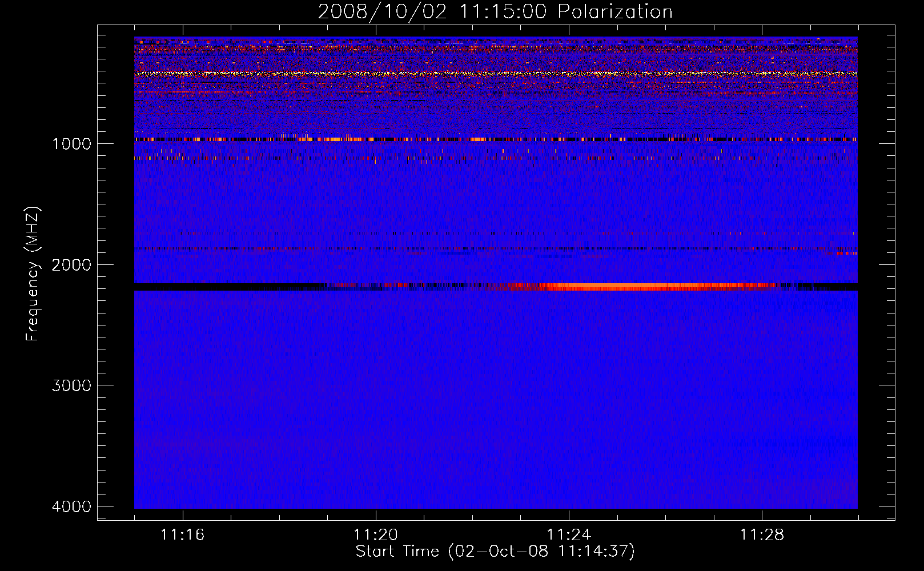Click the 'Start Time (02-Oct-08 11:14:37)' label
Image resolution: width=924 pixels, height=571 pixels.
495,552
